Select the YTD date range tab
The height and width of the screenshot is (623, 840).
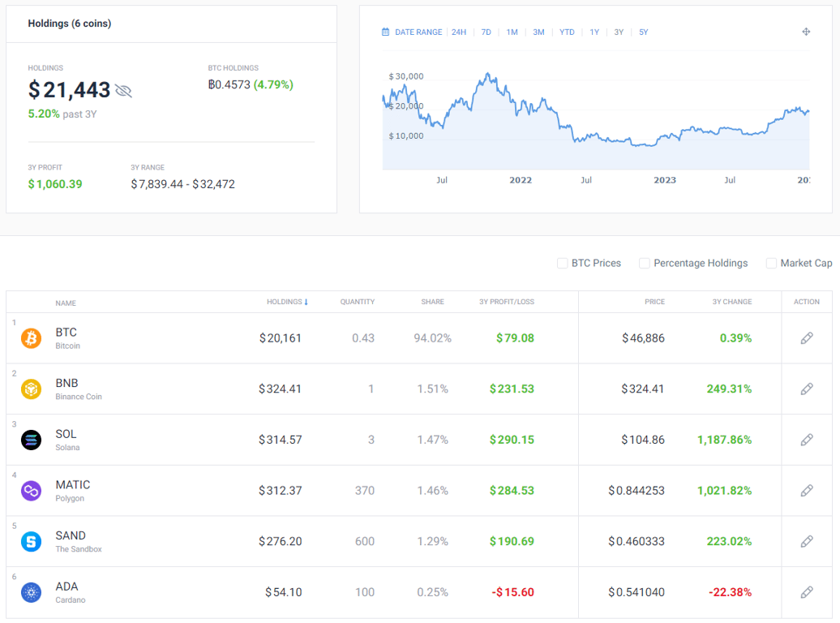pos(566,32)
